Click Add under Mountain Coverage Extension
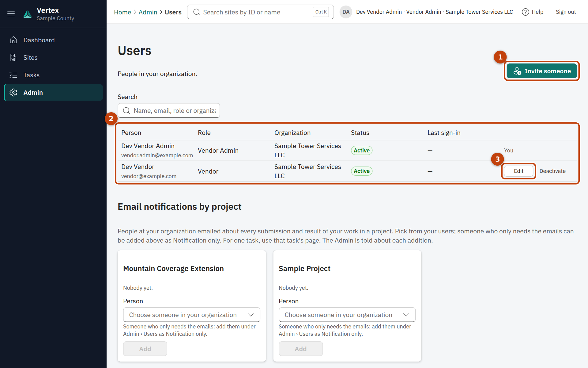This screenshot has height=368, width=588. (x=145, y=349)
